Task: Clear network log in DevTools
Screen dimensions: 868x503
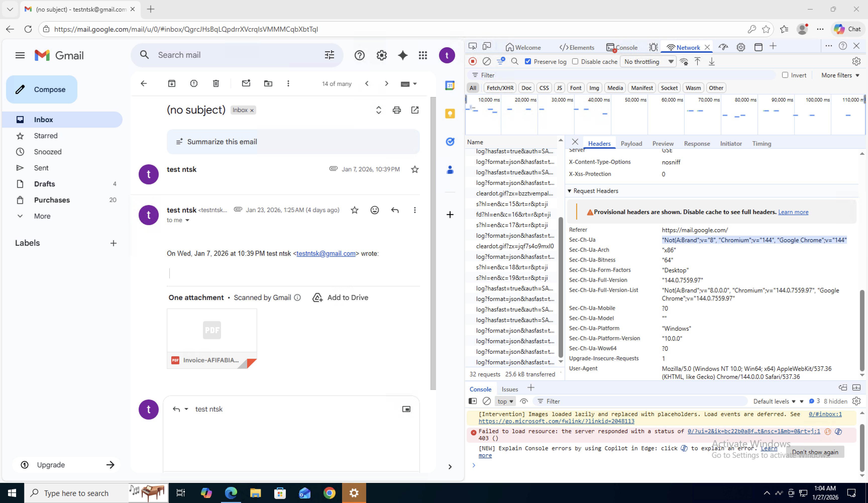Action: tap(486, 62)
